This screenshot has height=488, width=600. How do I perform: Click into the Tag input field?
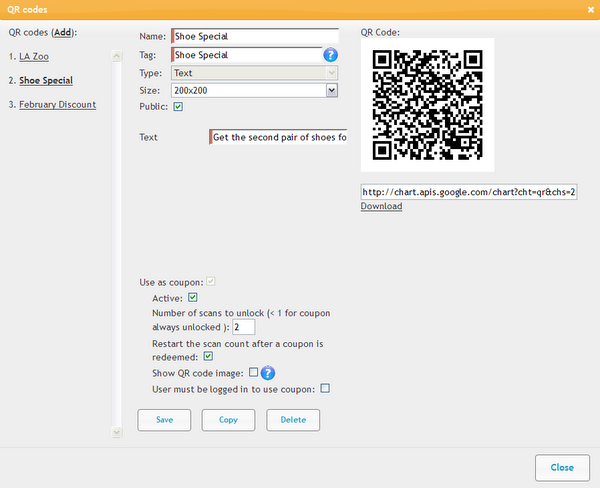coord(247,55)
